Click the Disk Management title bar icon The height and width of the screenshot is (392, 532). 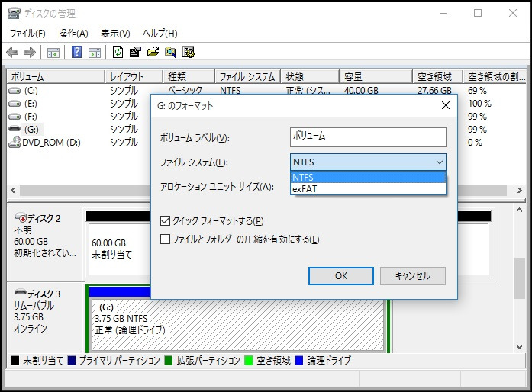pos(15,13)
